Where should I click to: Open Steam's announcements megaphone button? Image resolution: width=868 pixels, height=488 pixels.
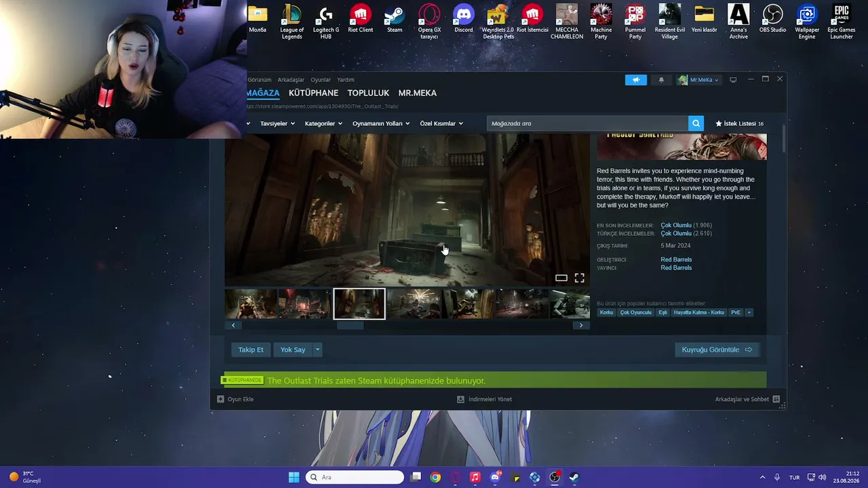pos(636,80)
